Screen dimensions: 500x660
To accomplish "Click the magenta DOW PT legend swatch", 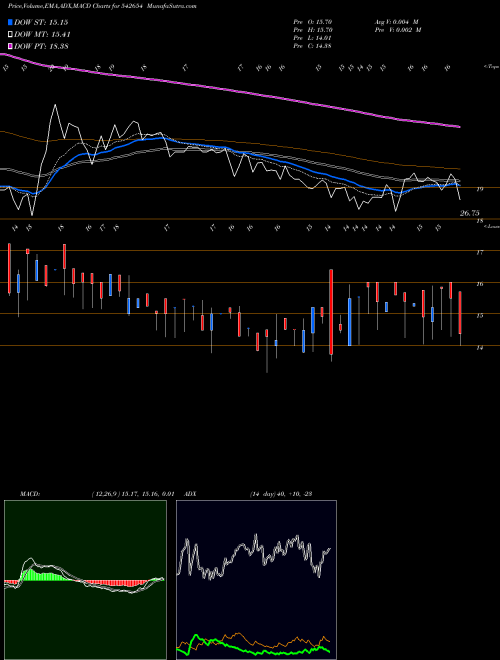I will pos(11,46).
